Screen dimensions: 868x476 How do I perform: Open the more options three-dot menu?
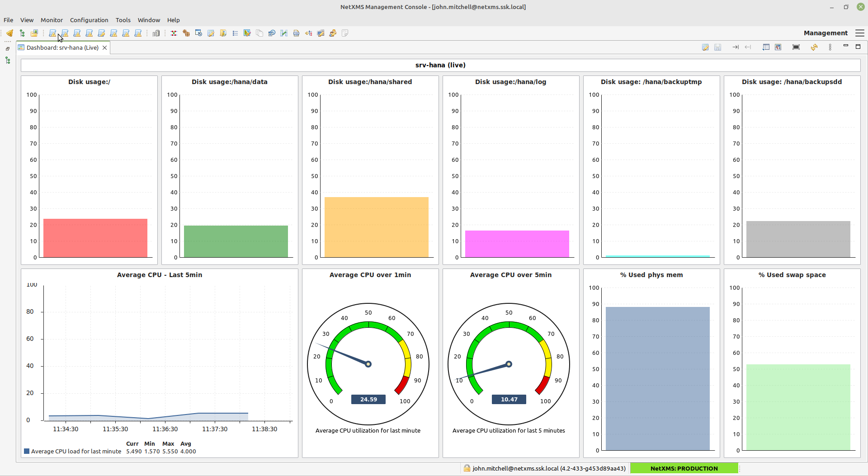(x=830, y=47)
